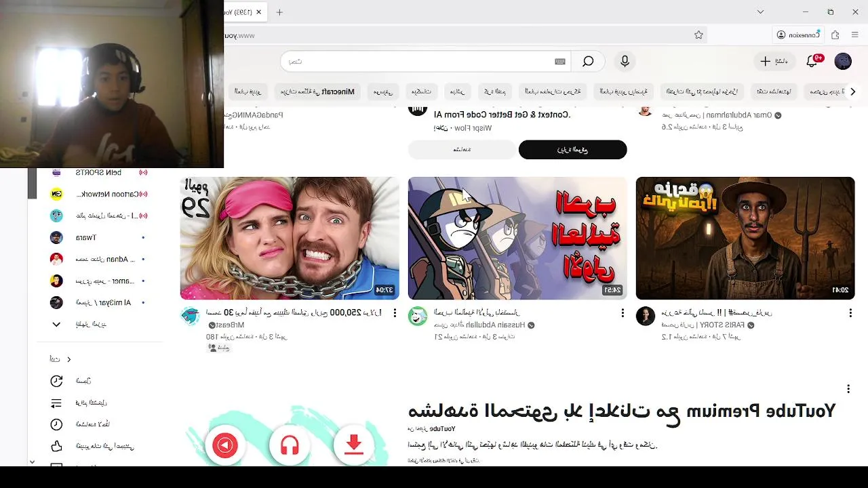868x488 pixels.
Task: Click the black ad call-to-action button
Action: (572, 150)
